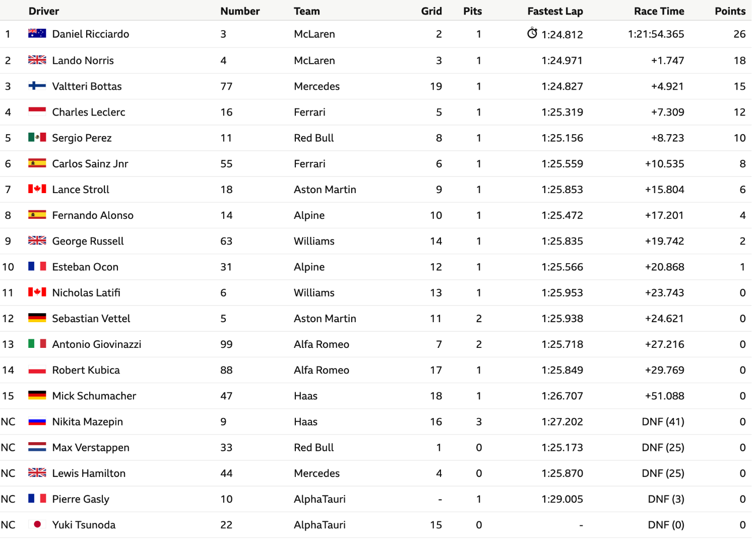The width and height of the screenshot is (756, 541).
Task: Click the Russian flag beside Nikita Mazepin
Action: coord(37,421)
